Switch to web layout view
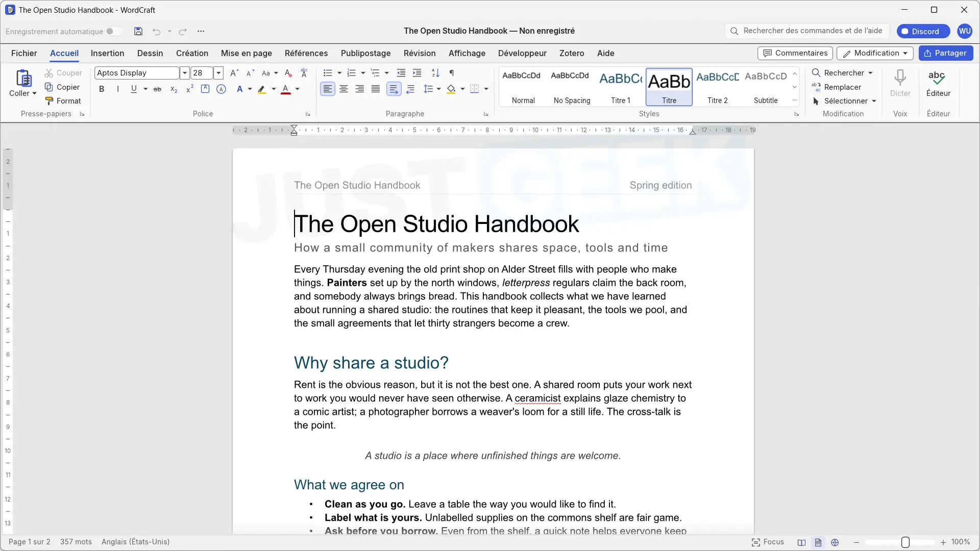Viewport: 980px width, 551px height. (835, 542)
